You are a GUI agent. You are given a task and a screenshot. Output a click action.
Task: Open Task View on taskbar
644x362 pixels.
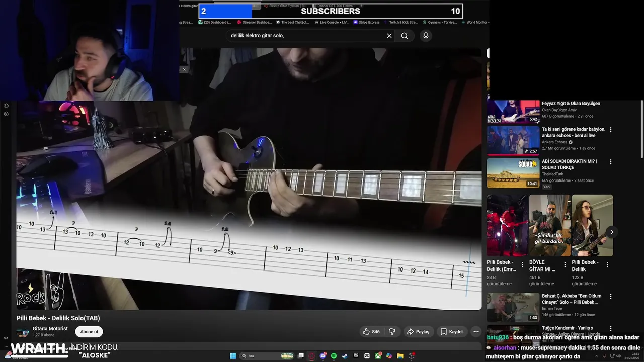coord(300,356)
